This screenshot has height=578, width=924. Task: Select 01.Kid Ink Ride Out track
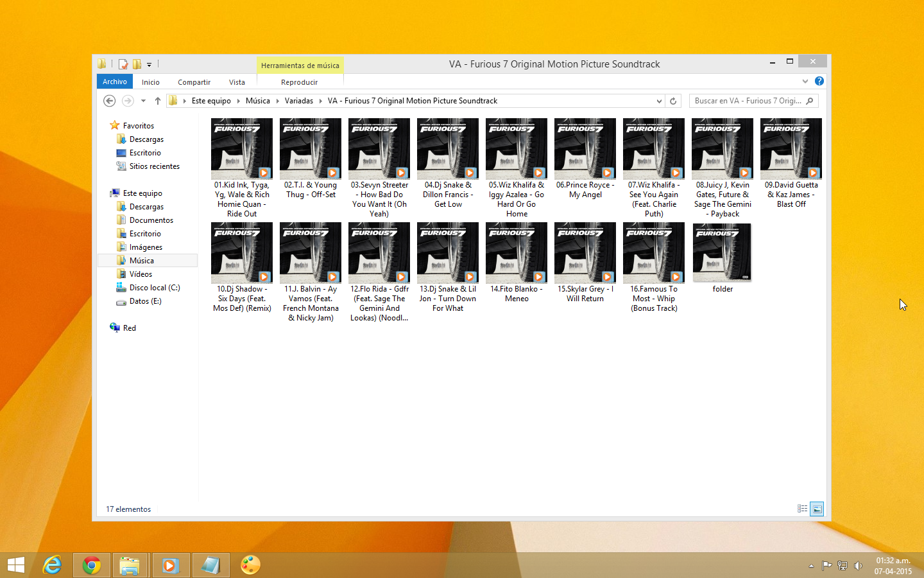242,168
